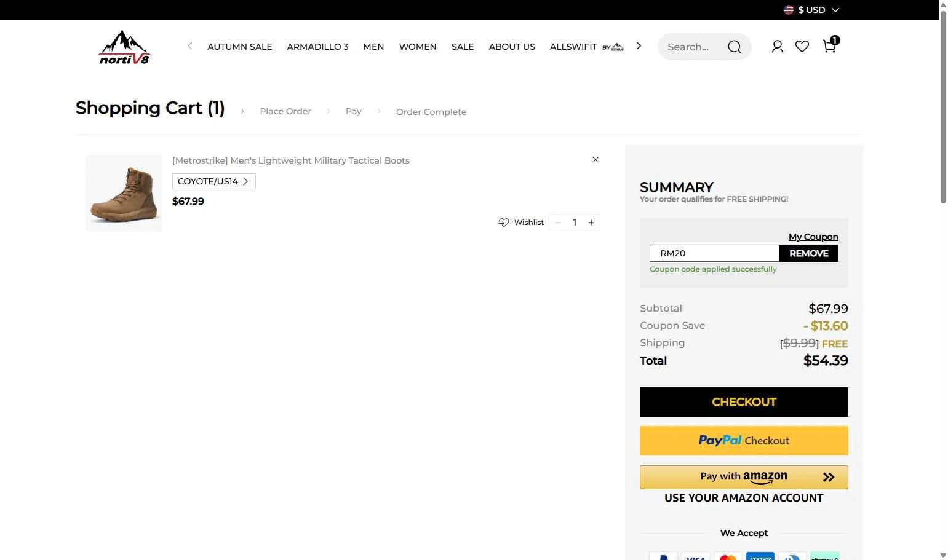948x560 pixels.
Task: Click the CHECKOUT button
Action: coord(744,402)
